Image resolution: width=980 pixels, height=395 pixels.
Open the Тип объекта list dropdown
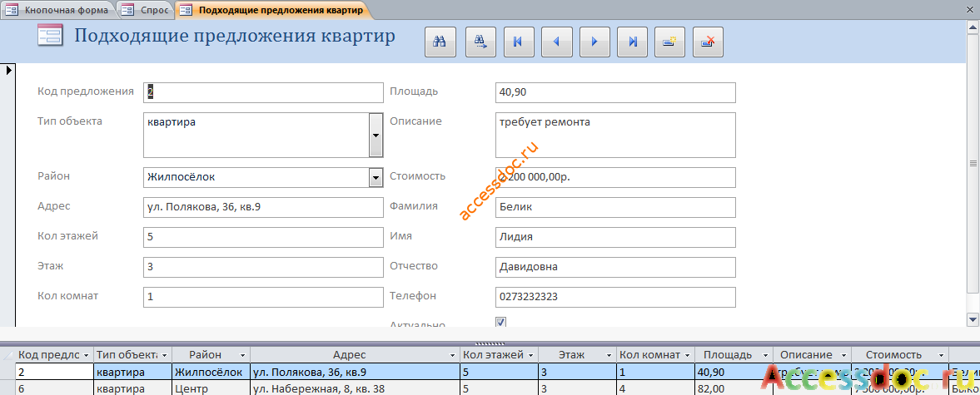[376, 135]
